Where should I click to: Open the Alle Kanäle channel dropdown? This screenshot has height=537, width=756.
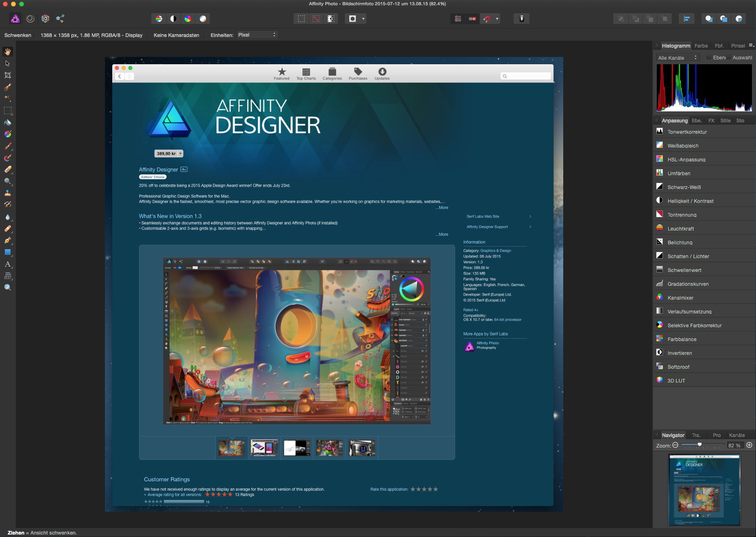click(x=678, y=58)
